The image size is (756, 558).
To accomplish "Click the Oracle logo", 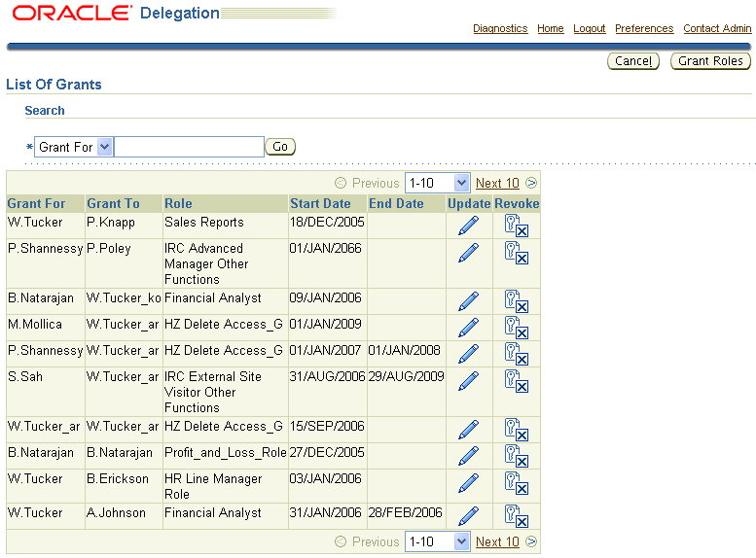I will point(72,13).
